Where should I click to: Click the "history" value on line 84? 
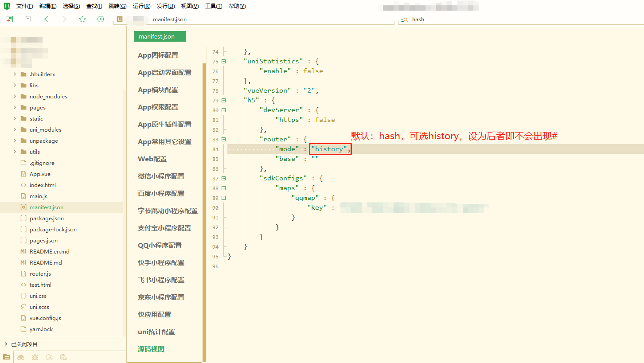point(329,149)
